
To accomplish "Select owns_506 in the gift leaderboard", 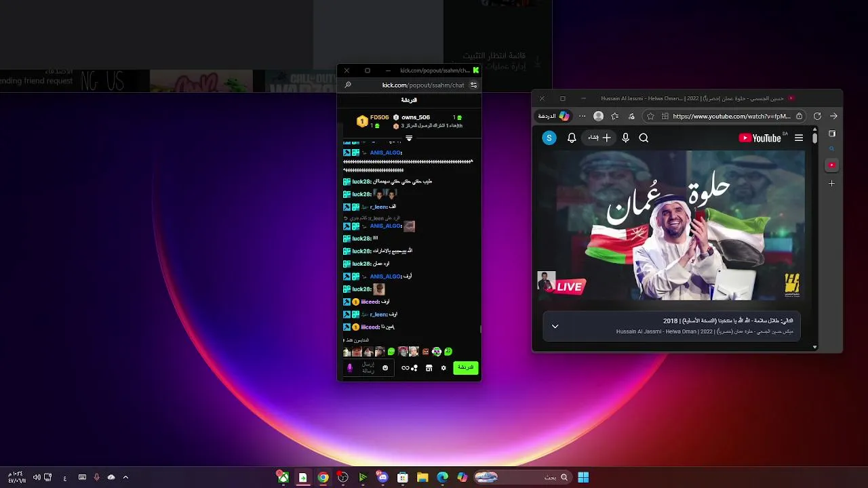I will (416, 117).
